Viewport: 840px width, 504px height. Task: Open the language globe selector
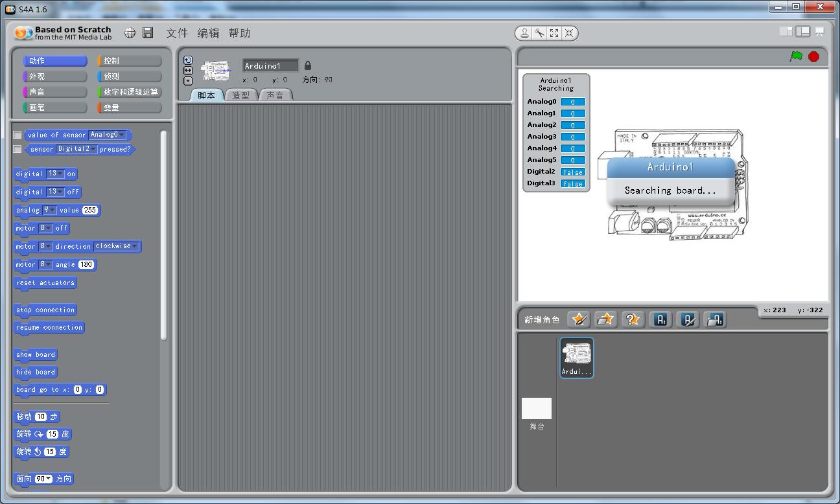click(130, 33)
